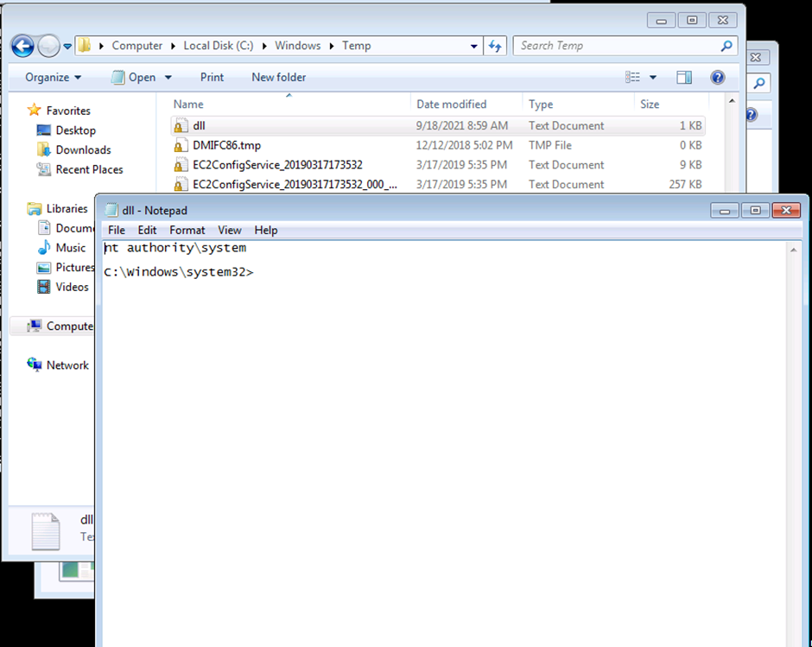
Task: Click the Forward navigation arrow button
Action: pos(48,46)
